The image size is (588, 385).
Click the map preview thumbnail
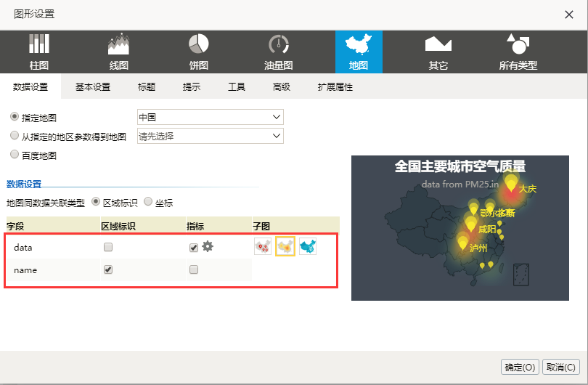pyautogui.click(x=460, y=228)
